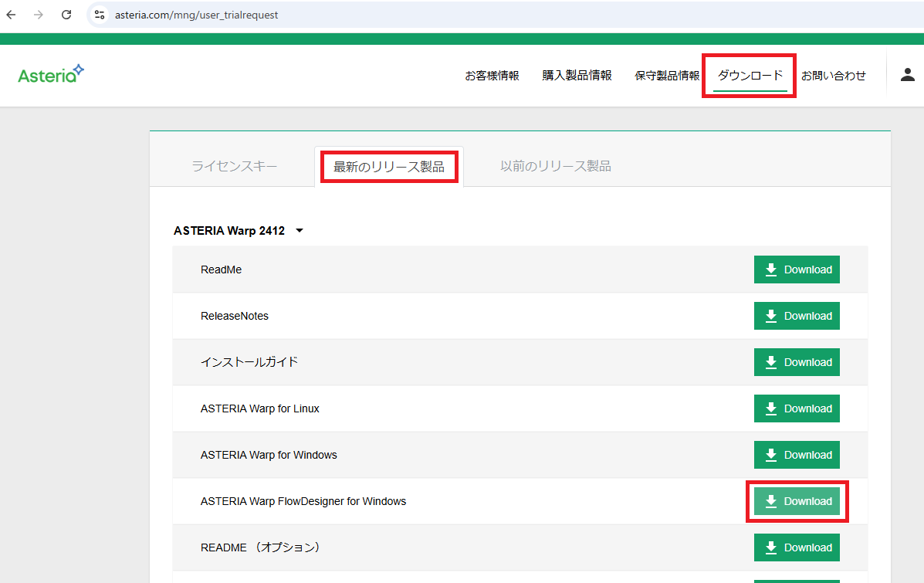Click the ASTERIA Warp for Linux label
This screenshot has width=924, height=583.
(260, 408)
